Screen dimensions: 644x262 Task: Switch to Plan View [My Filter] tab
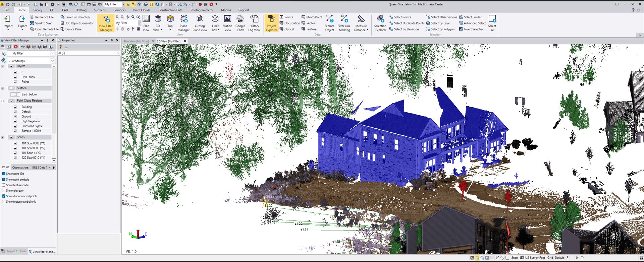click(x=136, y=41)
